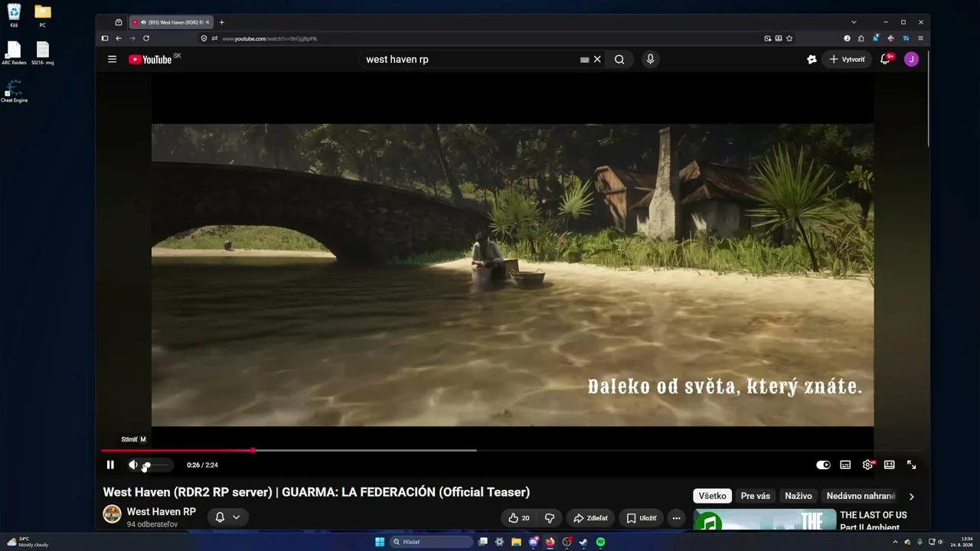Open the weather widget in taskbar
Viewport: 980px width, 551px height.
click(x=28, y=542)
